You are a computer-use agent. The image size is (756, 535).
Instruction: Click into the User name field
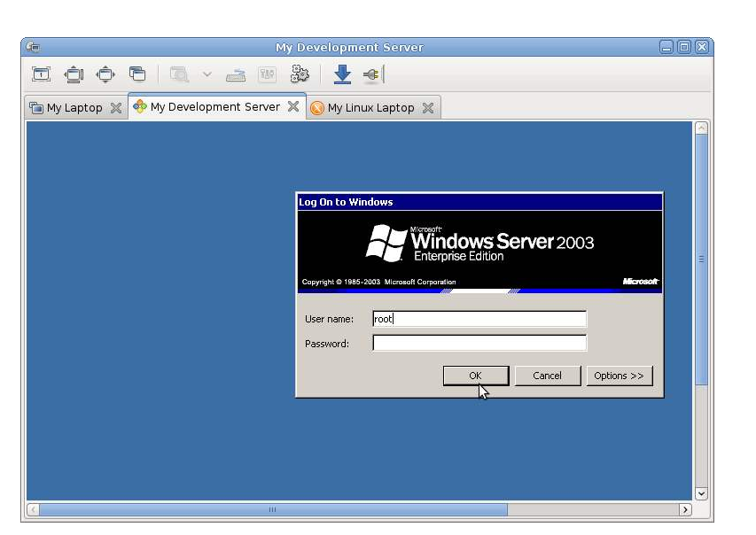pos(479,319)
